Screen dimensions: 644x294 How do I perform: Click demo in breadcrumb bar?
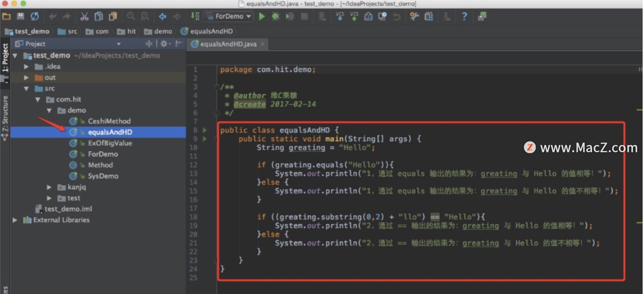click(158, 31)
